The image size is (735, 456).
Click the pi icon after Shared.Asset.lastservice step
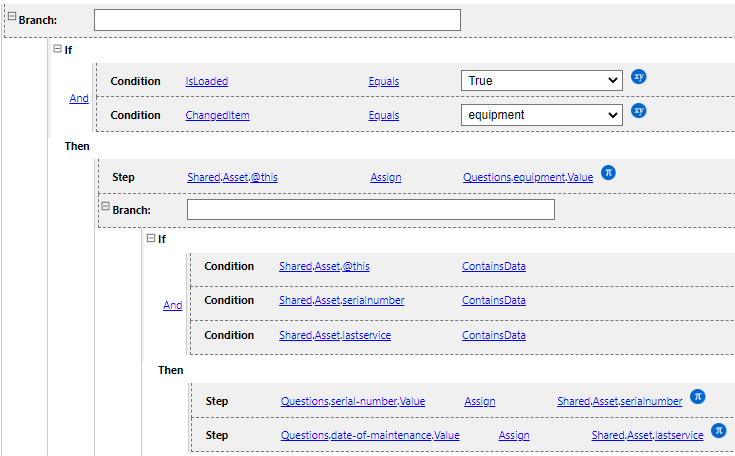click(x=718, y=432)
